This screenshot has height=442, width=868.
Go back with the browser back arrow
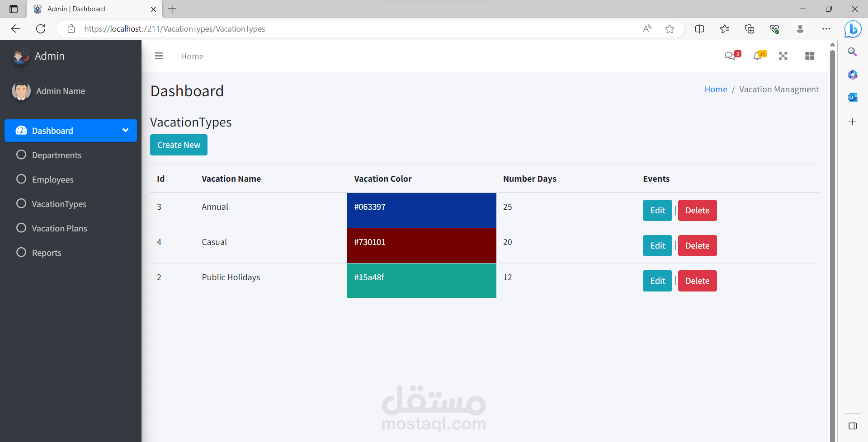(16, 29)
